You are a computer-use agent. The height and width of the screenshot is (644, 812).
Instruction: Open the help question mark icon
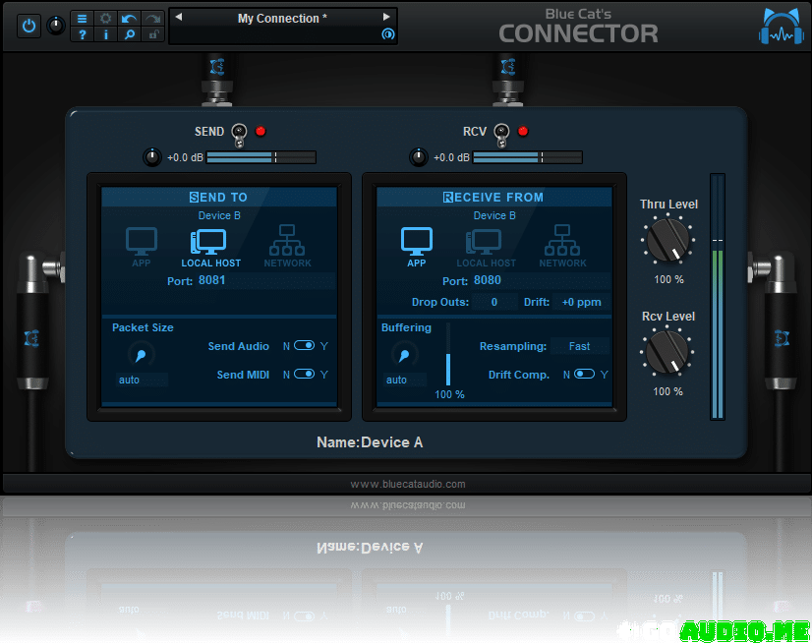pos(82,34)
